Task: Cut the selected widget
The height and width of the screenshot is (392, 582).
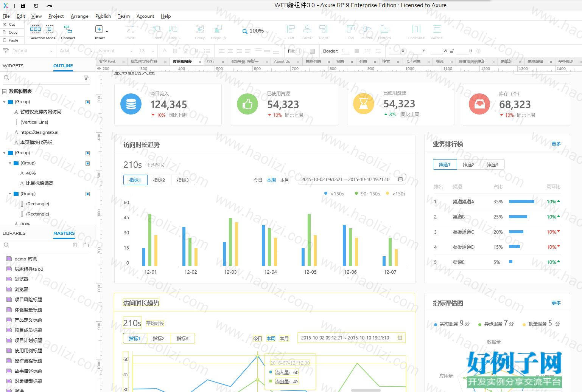Action: point(9,24)
